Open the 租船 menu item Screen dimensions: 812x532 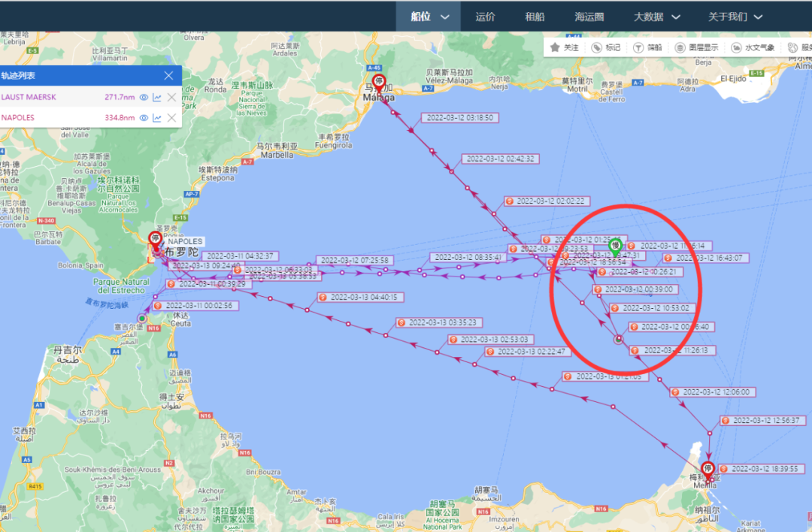click(x=535, y=17)
